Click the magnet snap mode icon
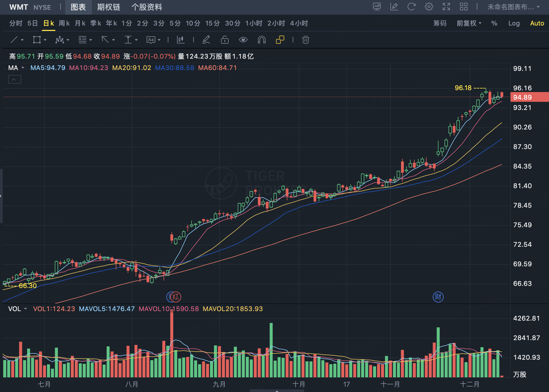This screenshot has height=392, width=549. coord(261,40)
